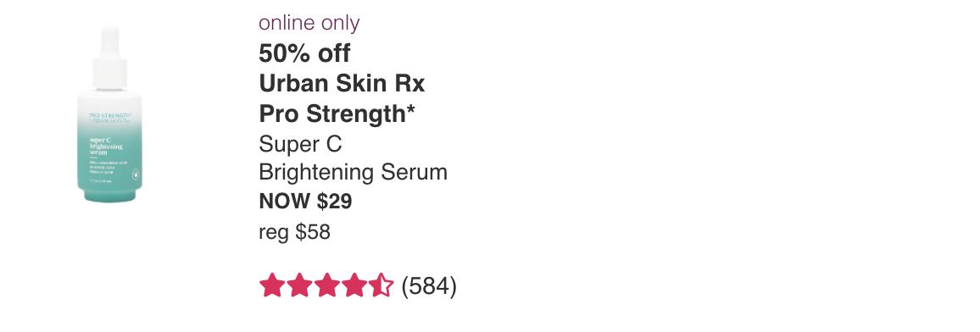Click the PRO STRENGTH text on bottle
980x332 pixels.
tap(110, 115)
